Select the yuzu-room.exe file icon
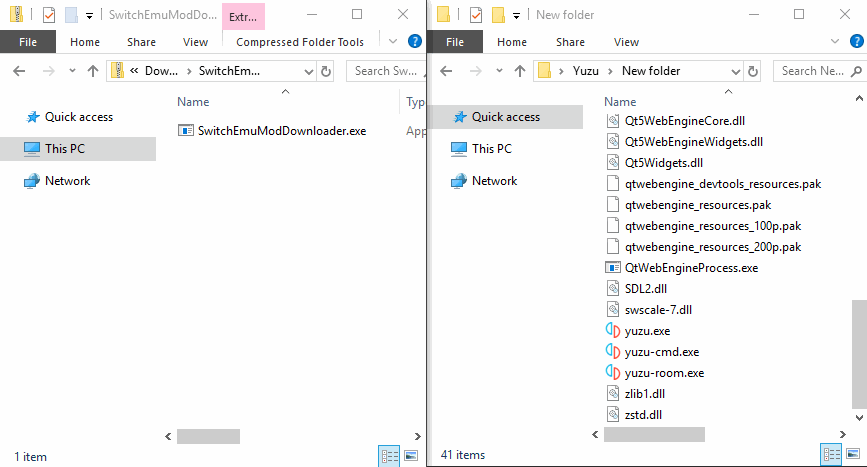 click(613, 372)
